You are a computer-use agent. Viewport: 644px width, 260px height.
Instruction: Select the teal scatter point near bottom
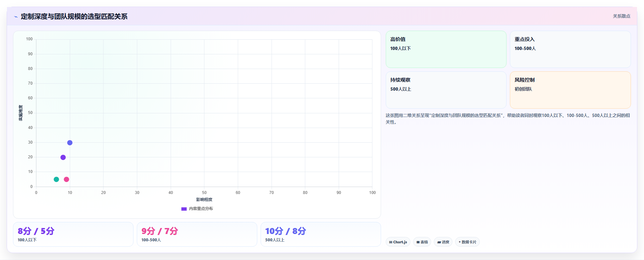click(x=56, y=179)
